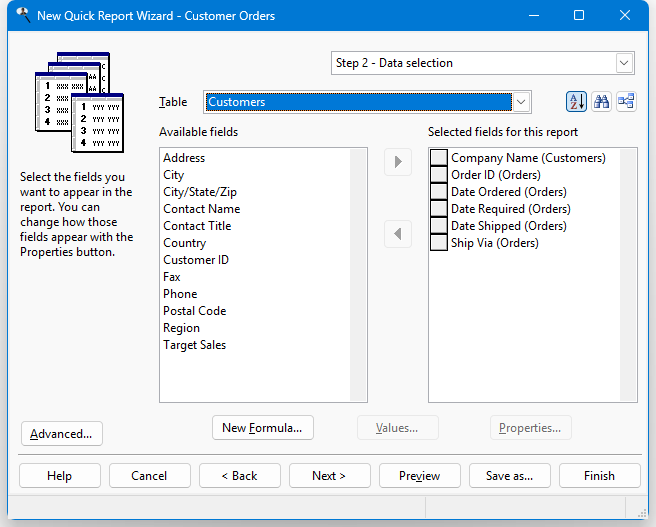Check the box beside Company Name (Customers)
This screenshot has width=656, height=527.
(439, 158)
